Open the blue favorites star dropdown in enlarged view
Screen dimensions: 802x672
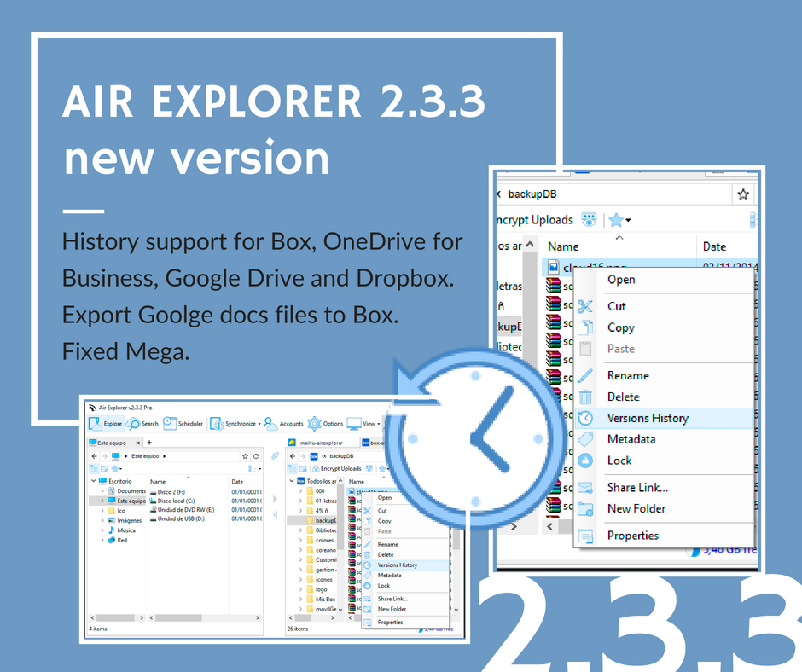pyautogui.click(x=619, y=220)
